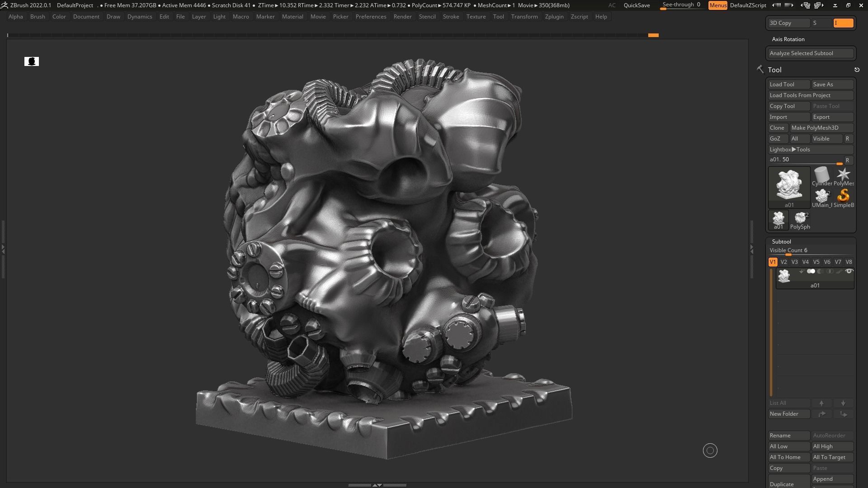
Task: Click the Tool palette hammer icon
Action: [x=760, y=69]
